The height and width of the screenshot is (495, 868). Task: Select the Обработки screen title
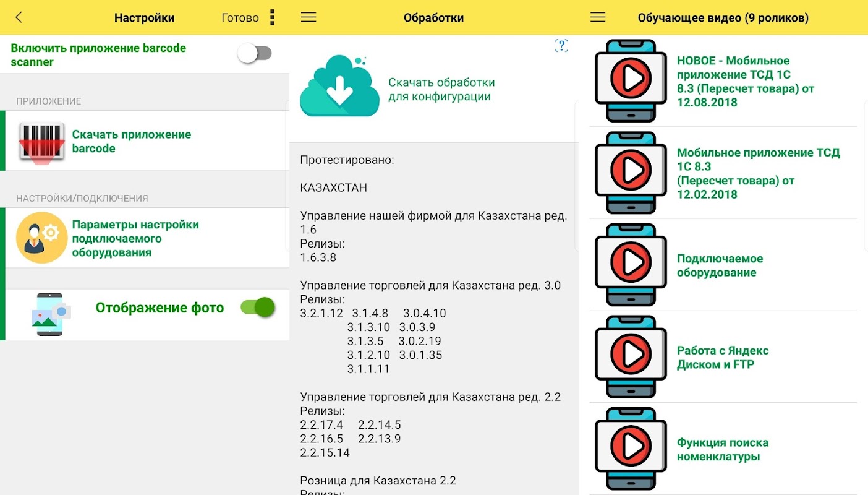pos(434,18)
